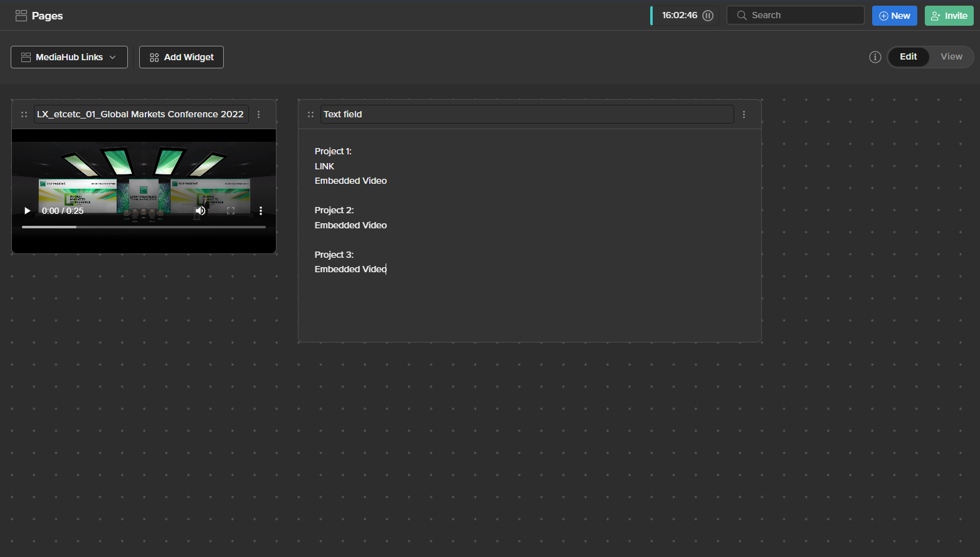Click the New button
The width and height of the screenshot is (980, 557).
pyautogui.click(x=895, y=16)
